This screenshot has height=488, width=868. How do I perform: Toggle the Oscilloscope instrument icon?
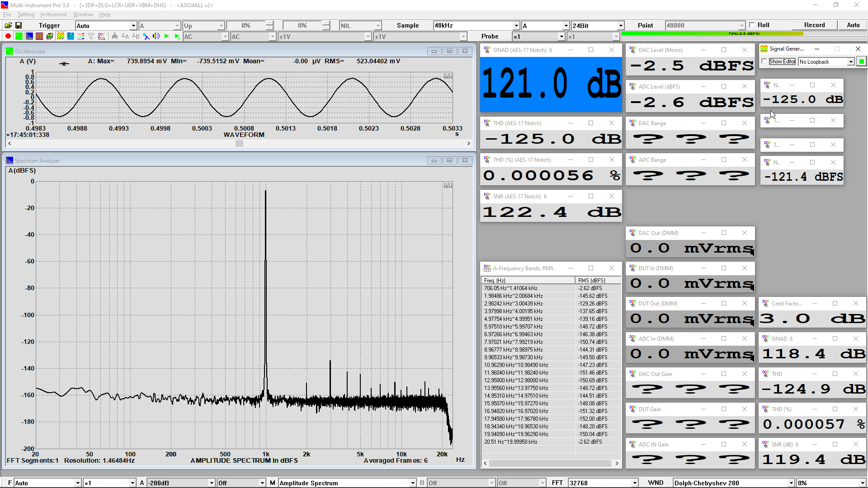[x=19, y=36]
